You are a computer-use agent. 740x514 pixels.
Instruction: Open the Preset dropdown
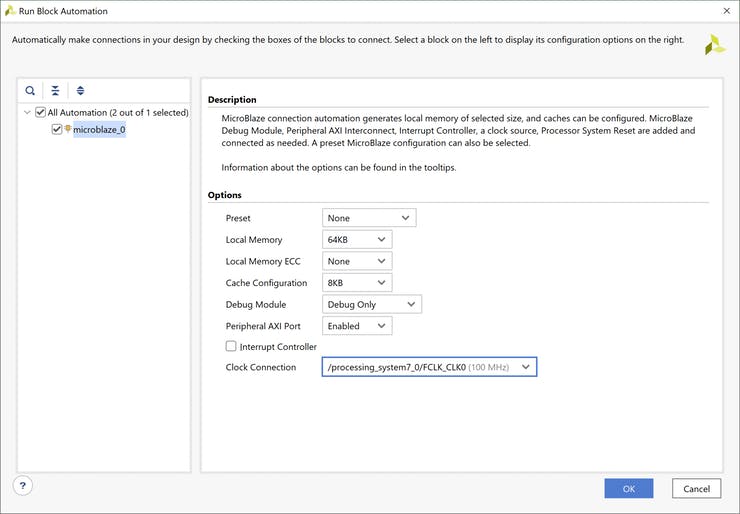click(x=369, y=218)
